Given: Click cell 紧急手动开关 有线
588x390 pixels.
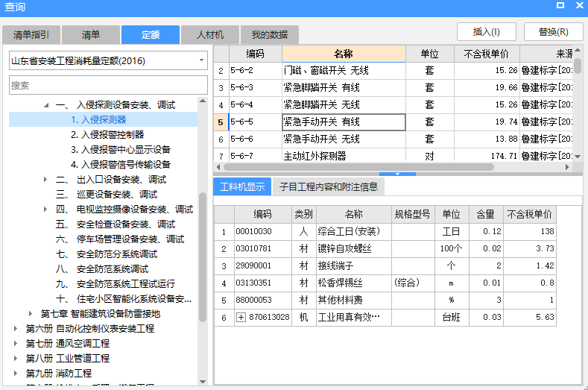Looking at the screenshot, I should coord(344,122).
